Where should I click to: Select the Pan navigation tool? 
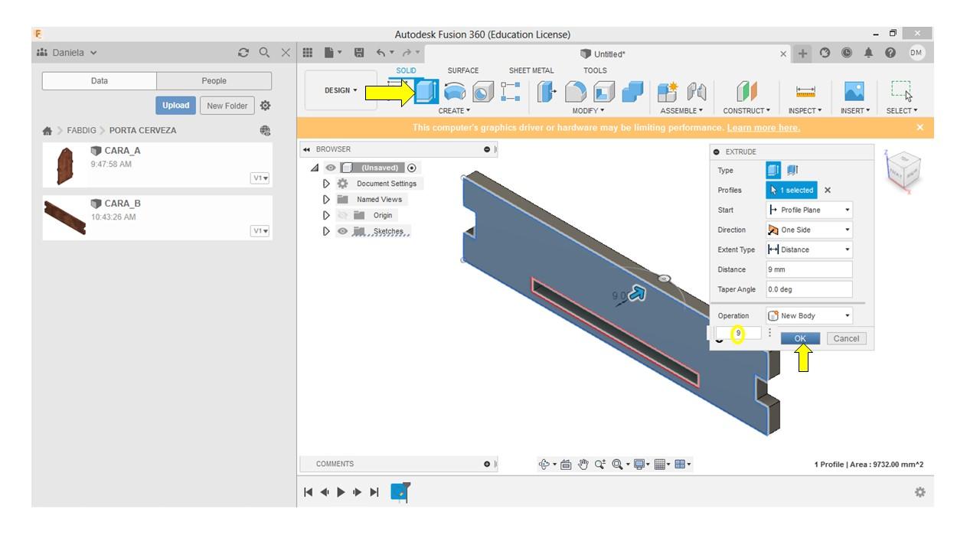coord(583,465)
